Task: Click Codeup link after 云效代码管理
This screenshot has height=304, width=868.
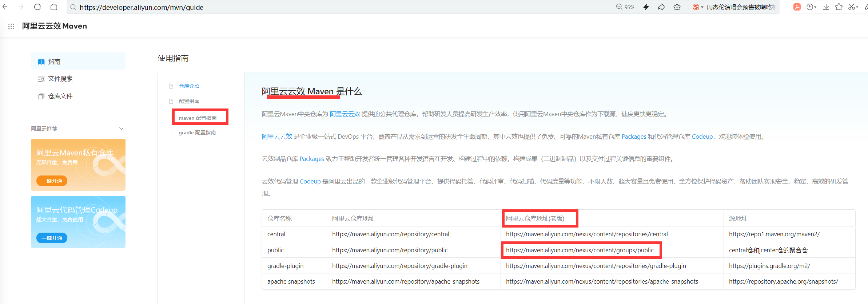Action: pos(310,181)
